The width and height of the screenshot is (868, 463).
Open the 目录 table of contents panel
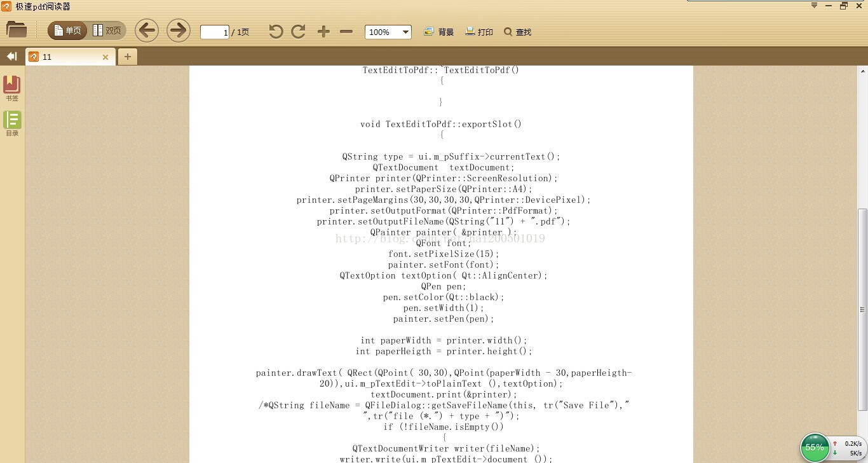point(12,123)
